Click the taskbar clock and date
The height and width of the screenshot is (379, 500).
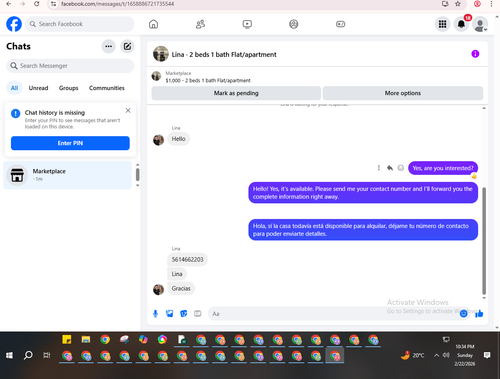pos(465,355)
